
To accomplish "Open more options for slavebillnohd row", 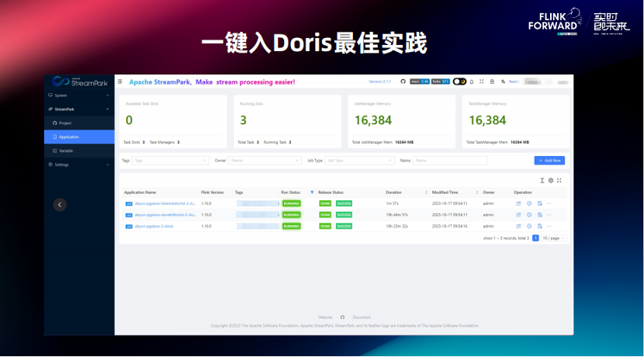I will tap(549, 215).
